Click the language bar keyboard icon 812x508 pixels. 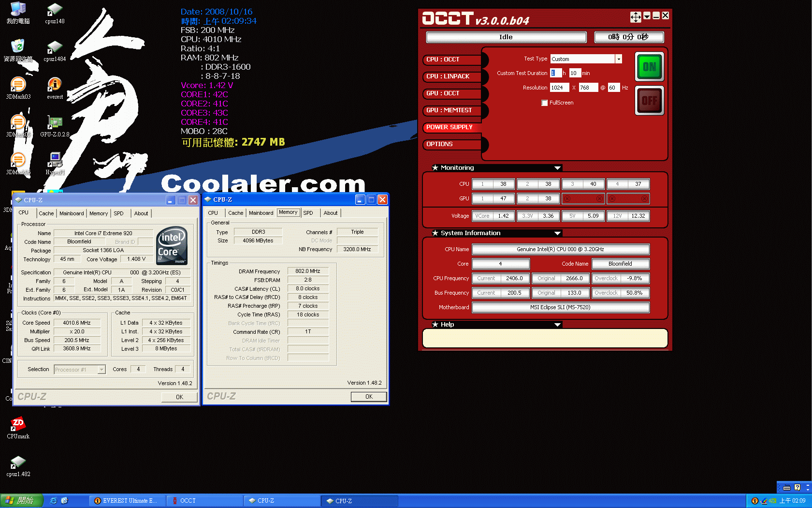[x=786, y=488]
